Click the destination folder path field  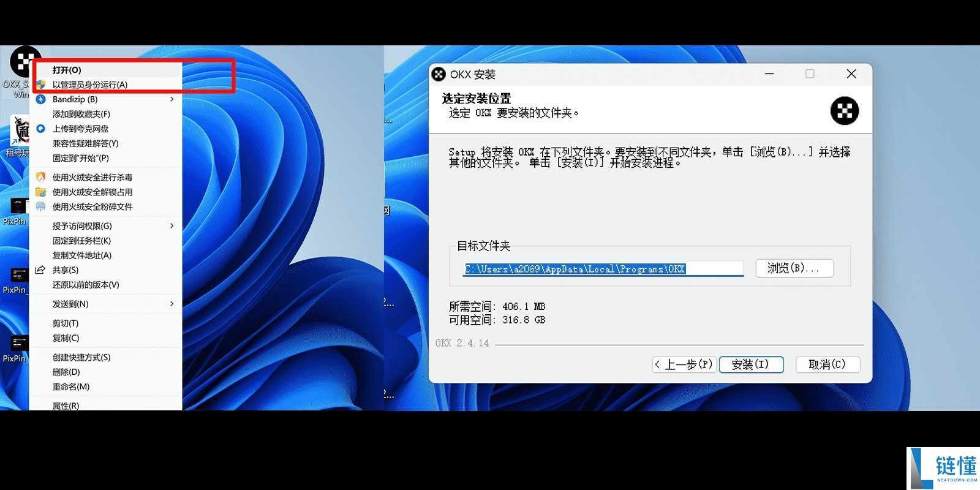[x=603, y=268]
